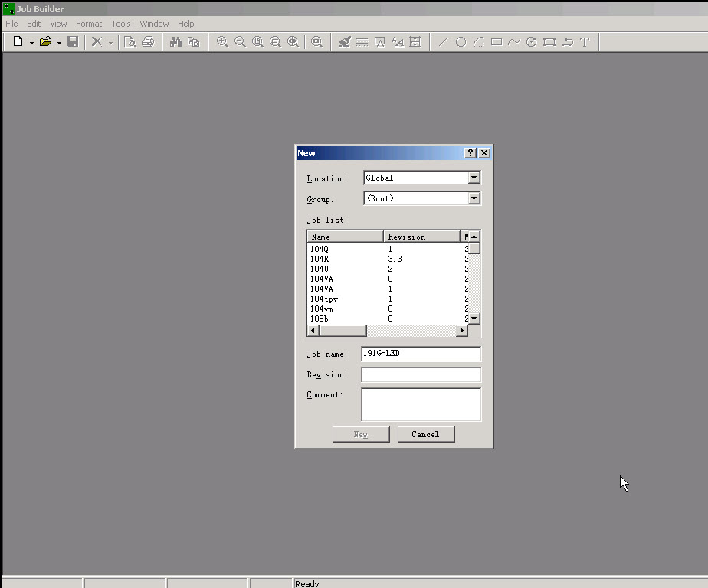Sort job list by Name column header

[345, 237]
